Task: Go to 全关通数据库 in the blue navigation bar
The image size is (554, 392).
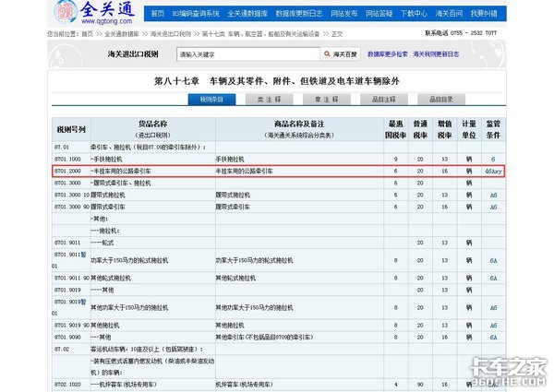Action: coord(247,14)
